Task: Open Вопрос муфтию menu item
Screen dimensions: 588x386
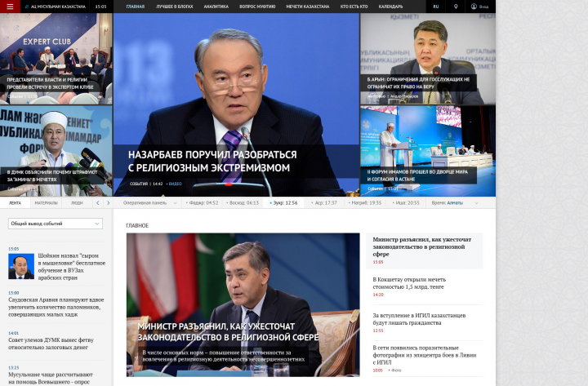Action: tap(257, 7)
